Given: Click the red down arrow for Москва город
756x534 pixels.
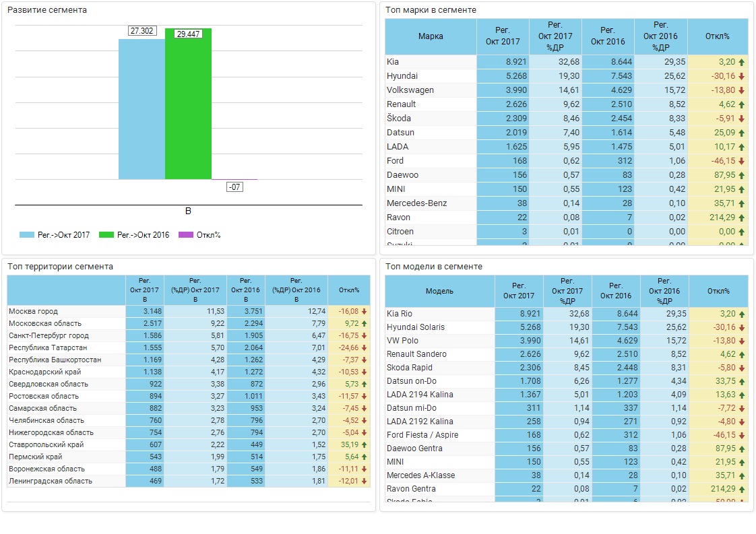Looking at the screenshot, I should click(x=365, y=312).
